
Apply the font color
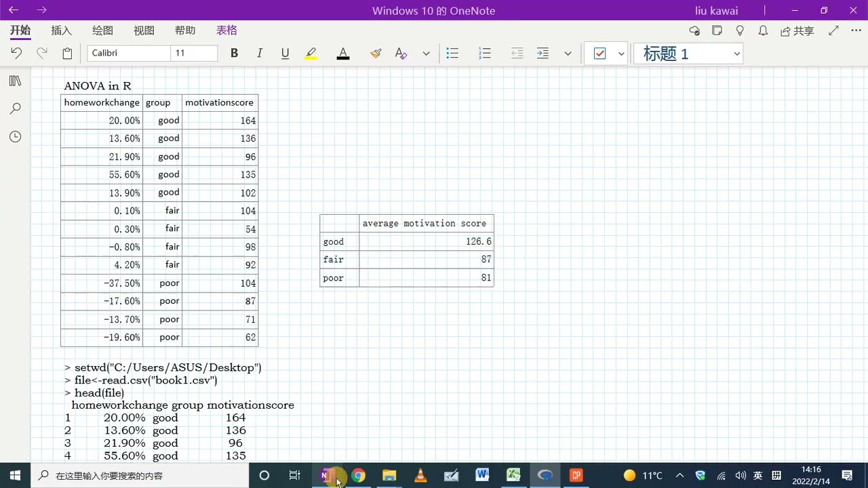[343, 53]
